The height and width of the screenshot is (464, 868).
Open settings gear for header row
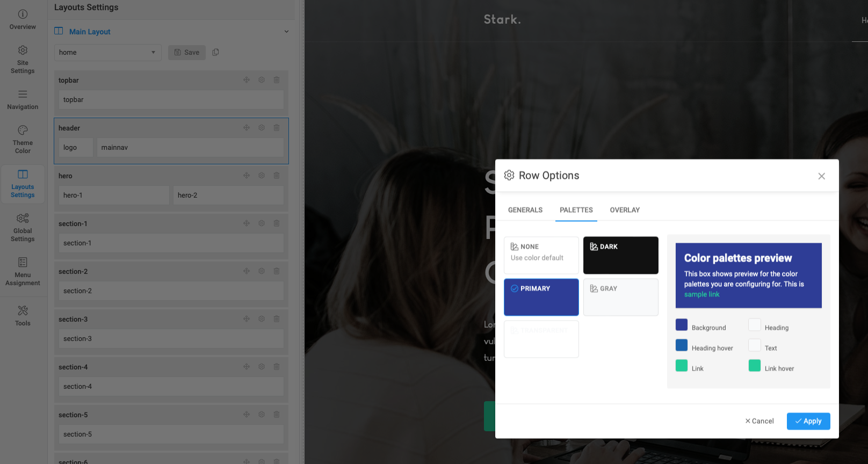tap(262, 128)
